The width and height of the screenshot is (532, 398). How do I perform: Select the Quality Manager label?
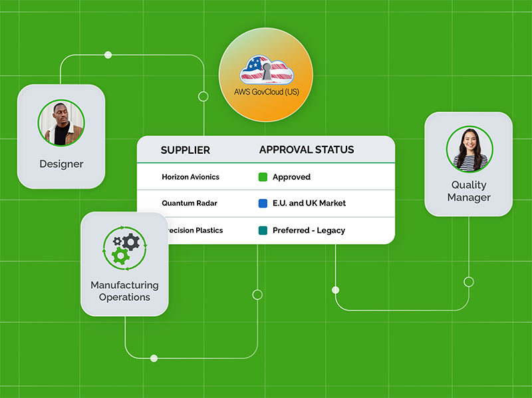(x=469, y=191)
